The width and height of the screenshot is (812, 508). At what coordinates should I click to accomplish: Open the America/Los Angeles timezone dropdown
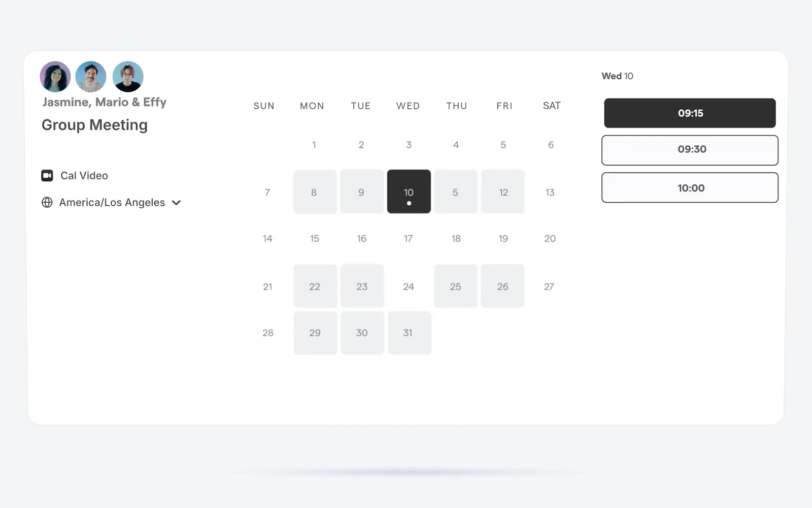pos(112,202)
